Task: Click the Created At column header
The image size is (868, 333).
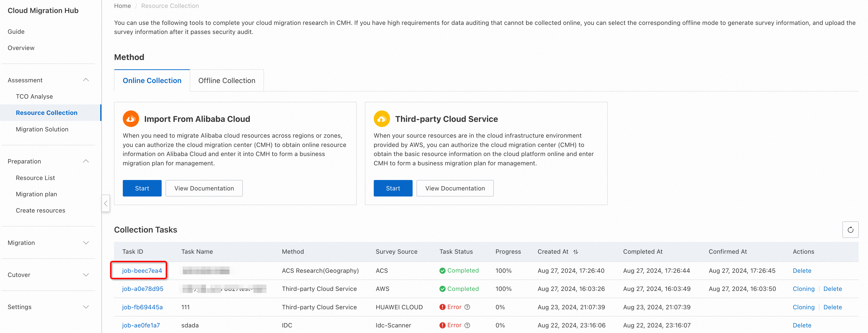Action: [553, 252]
